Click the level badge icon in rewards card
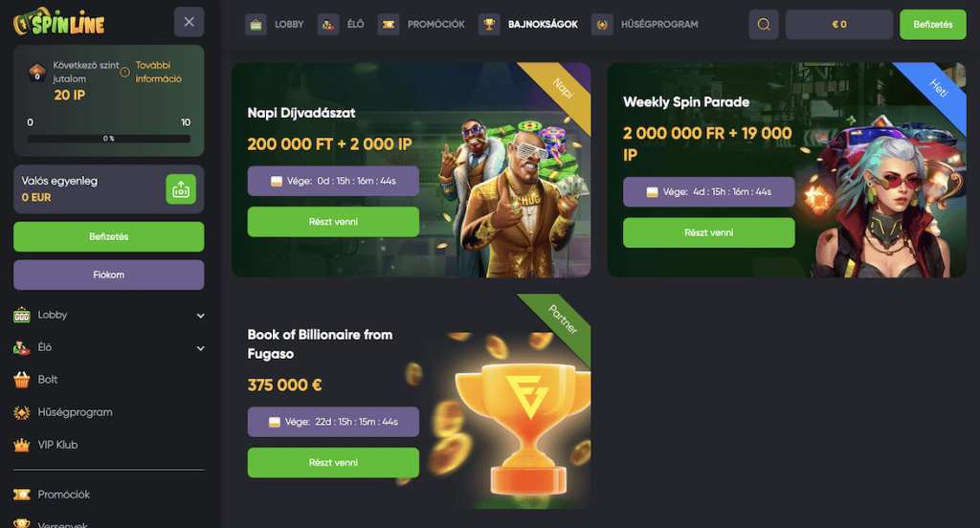The height and width of the screenshot is (528, 980). click(37, 73)
